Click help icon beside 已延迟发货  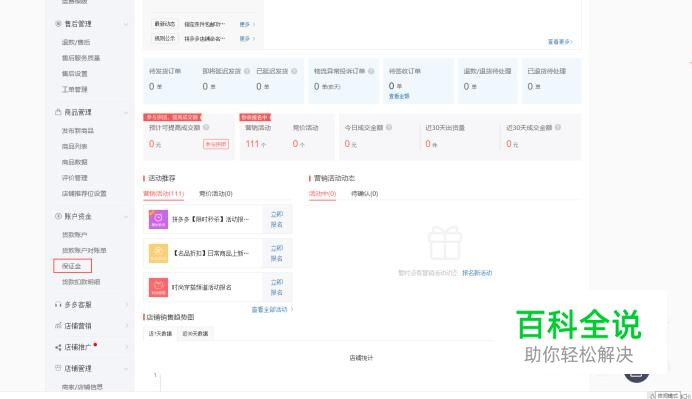coord(294,71)
